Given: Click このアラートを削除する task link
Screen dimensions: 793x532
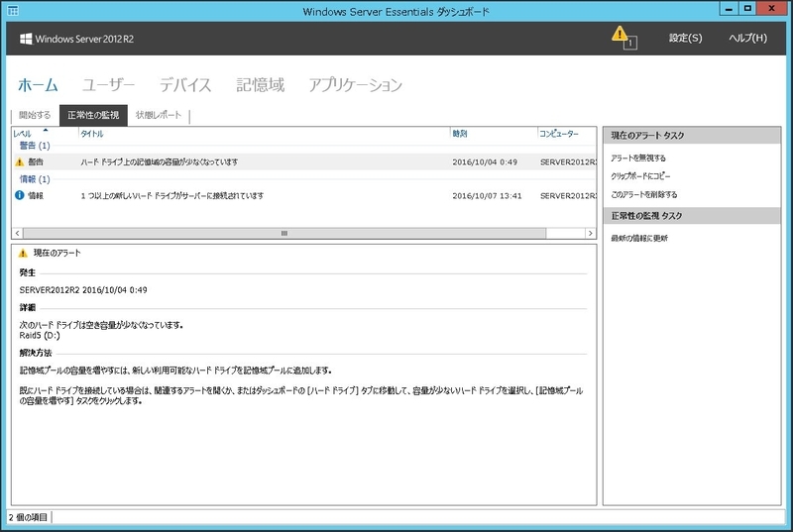Looking at the screenshot, I should point(643,194).
